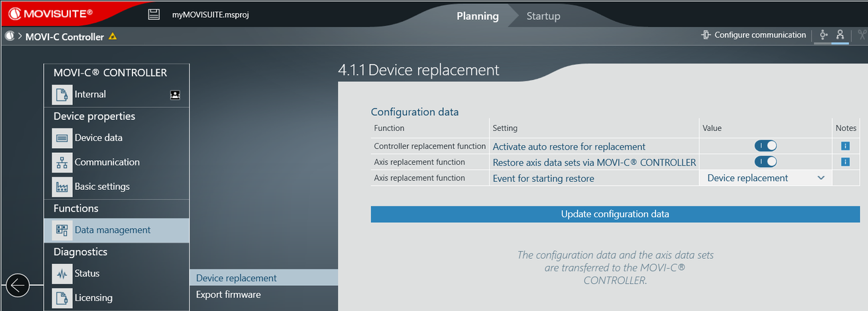Open the Export firmware submenu item
This screenshot has height=311, width=868.
click(x=228, y=294)
